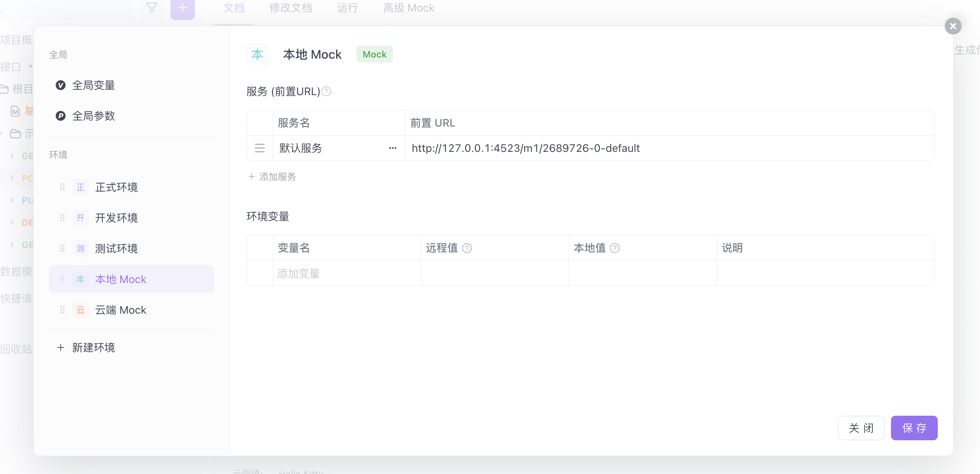Select the 云端 Mock environment
Viewport: 980px width, 474px height.
click(120, 310)
